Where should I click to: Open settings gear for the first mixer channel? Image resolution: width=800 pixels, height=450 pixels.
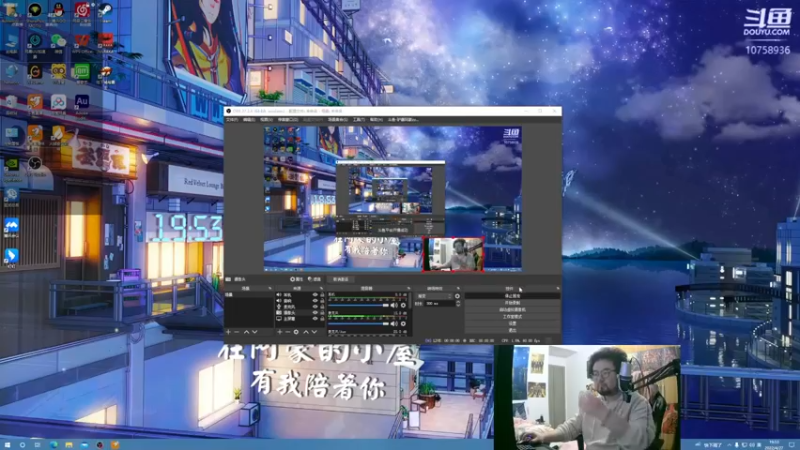pos(403,305)
